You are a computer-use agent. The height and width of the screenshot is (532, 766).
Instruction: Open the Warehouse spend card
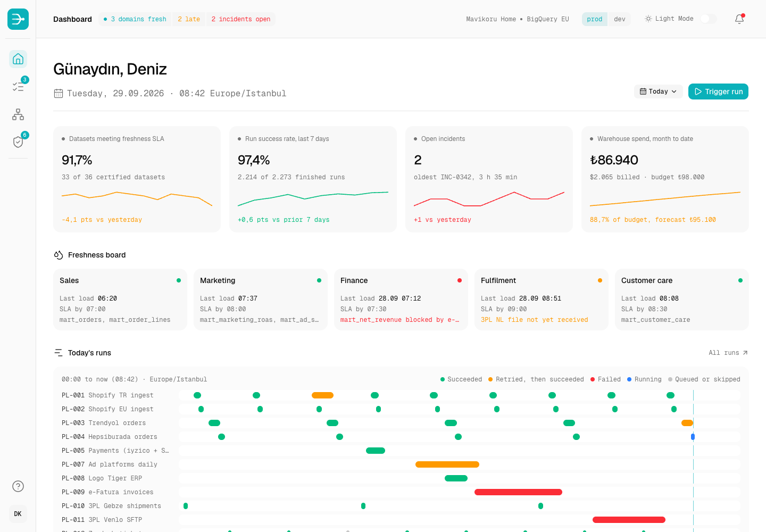[x=665, y=179]
